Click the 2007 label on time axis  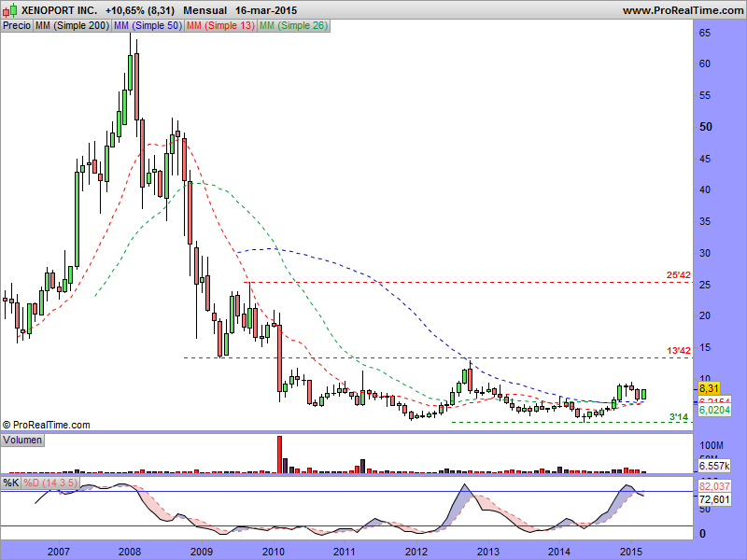point(59,552)
